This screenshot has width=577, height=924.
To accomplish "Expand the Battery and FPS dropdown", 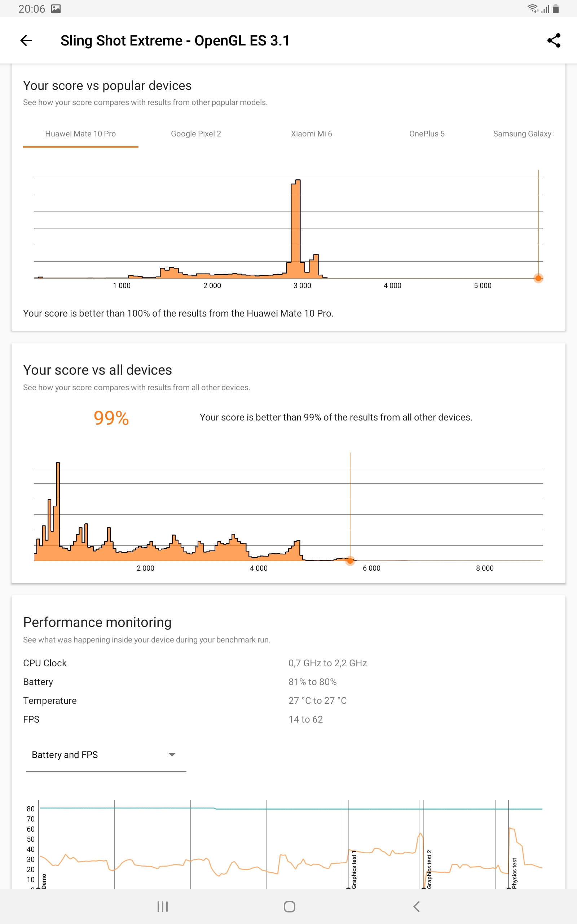I will pyautogui.click(x=106, y=755).
